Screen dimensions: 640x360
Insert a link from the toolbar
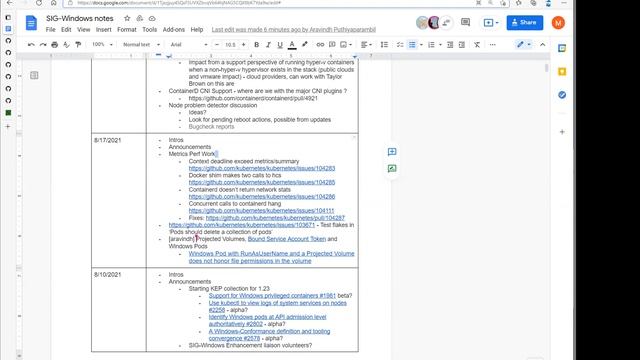(320, 44)
